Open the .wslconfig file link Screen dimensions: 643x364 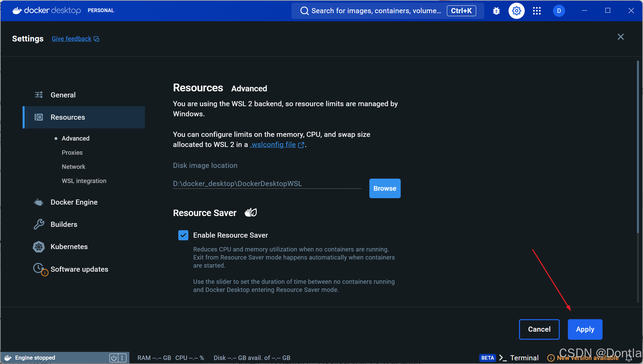pos(273,145)
